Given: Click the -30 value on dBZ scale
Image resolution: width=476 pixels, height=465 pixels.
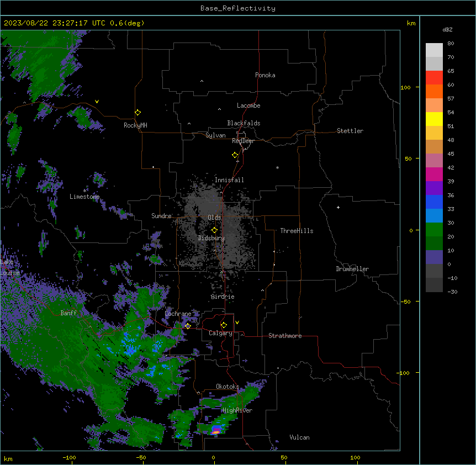Looking at the screenshot, I should coord(452,292).
